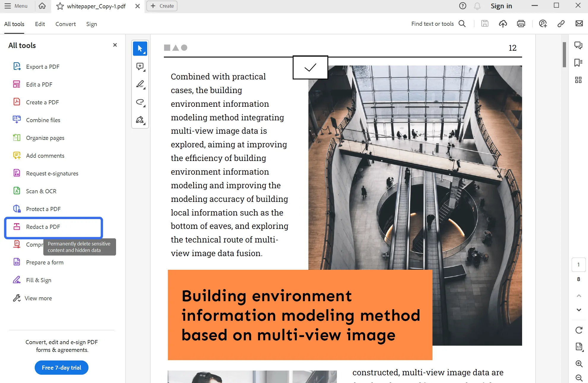Screen dimensions: 588x383
Task: Toggle the checkmark stamp on page
Action: coord(311,67)
